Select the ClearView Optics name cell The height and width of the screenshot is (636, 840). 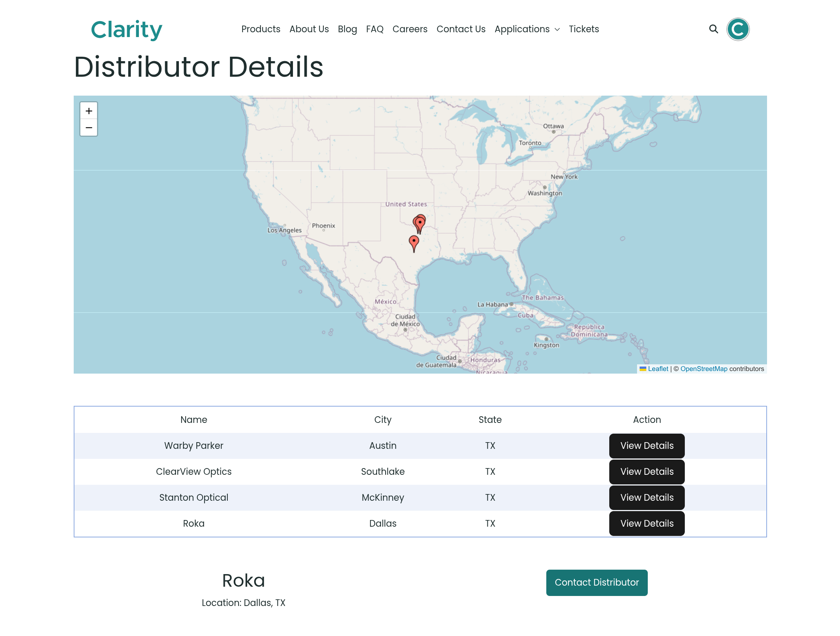click(x=194, y=471)
